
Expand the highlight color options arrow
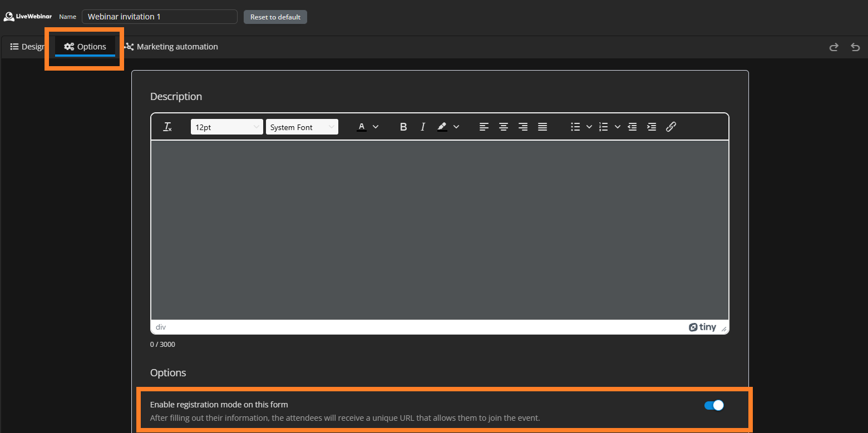coord(456,127)
